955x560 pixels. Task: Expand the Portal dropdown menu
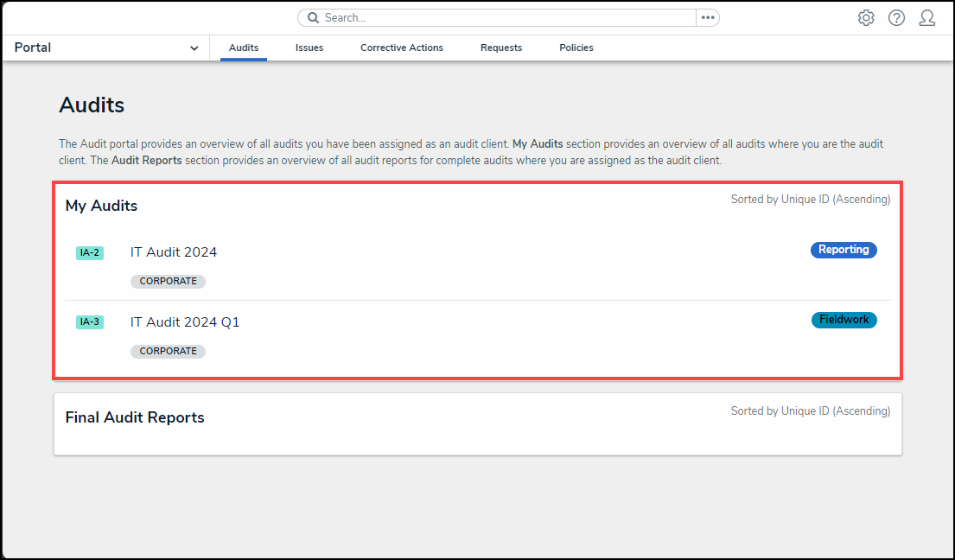[x=194, y=48]
